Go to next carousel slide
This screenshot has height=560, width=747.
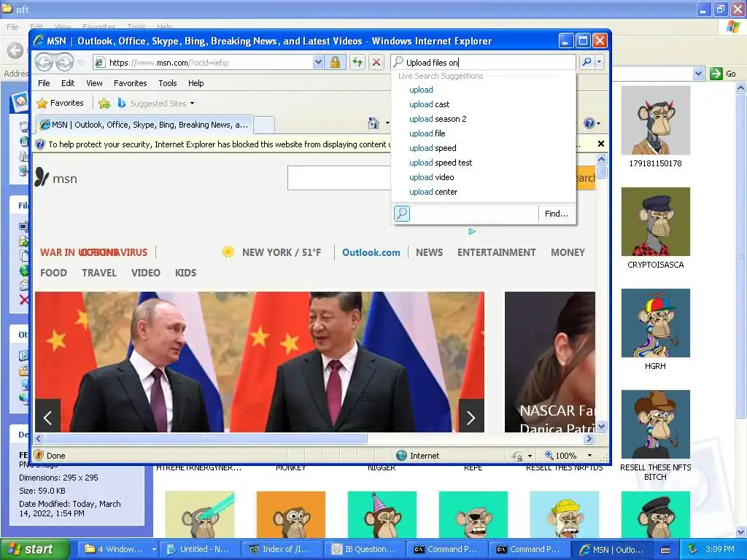click(x=471, y=418)
